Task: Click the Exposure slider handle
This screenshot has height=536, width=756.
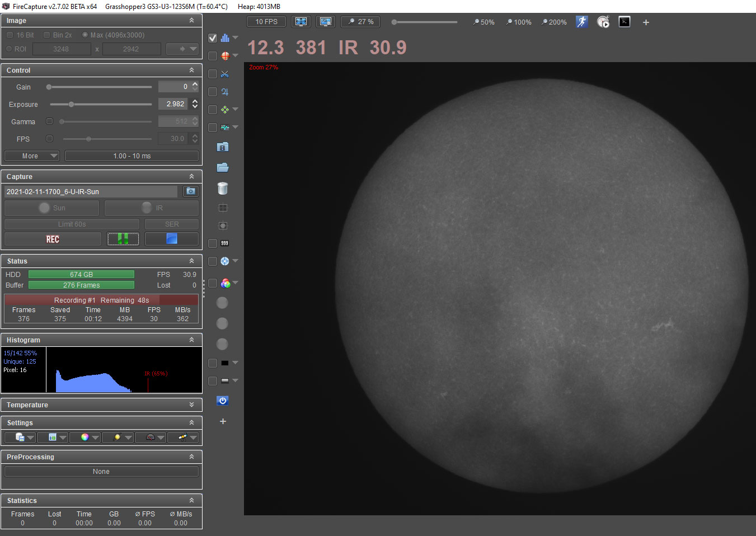Action: pos(71,104)
